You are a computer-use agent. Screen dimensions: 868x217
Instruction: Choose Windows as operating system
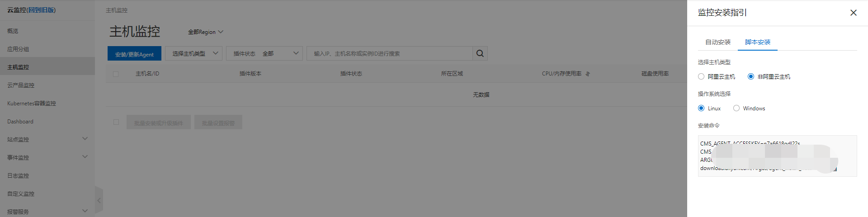pos(736,108)
